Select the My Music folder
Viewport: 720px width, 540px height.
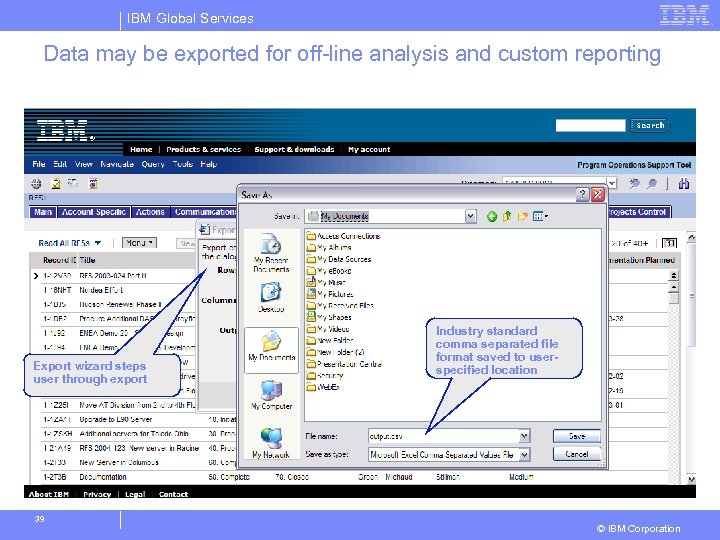[x=326, y=282]
